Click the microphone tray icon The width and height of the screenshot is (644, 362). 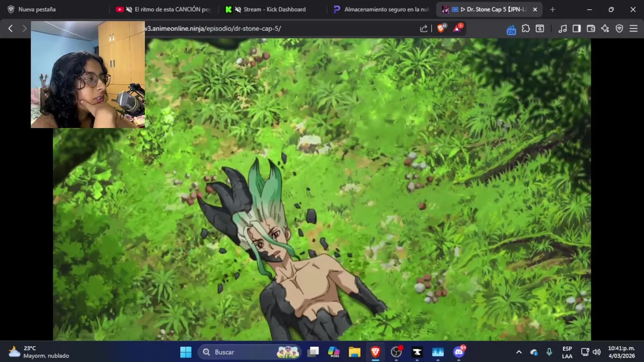549,352
